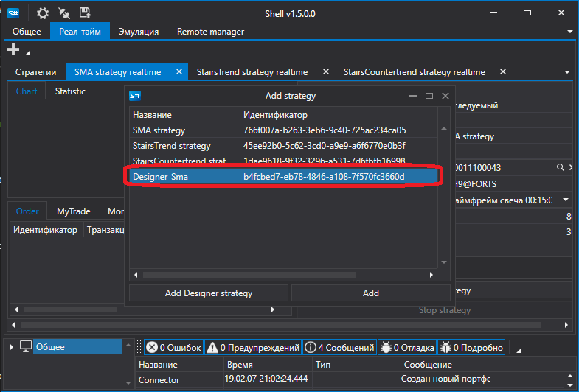Click the search magnifier icon in properties
The width and height of the screenshot is (579, 392).
click(x=560, y=167)
